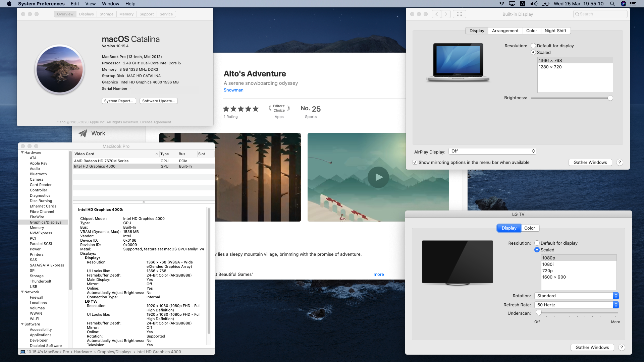
Task: Collapse the Network tree section
Action: tap(22, 292)
